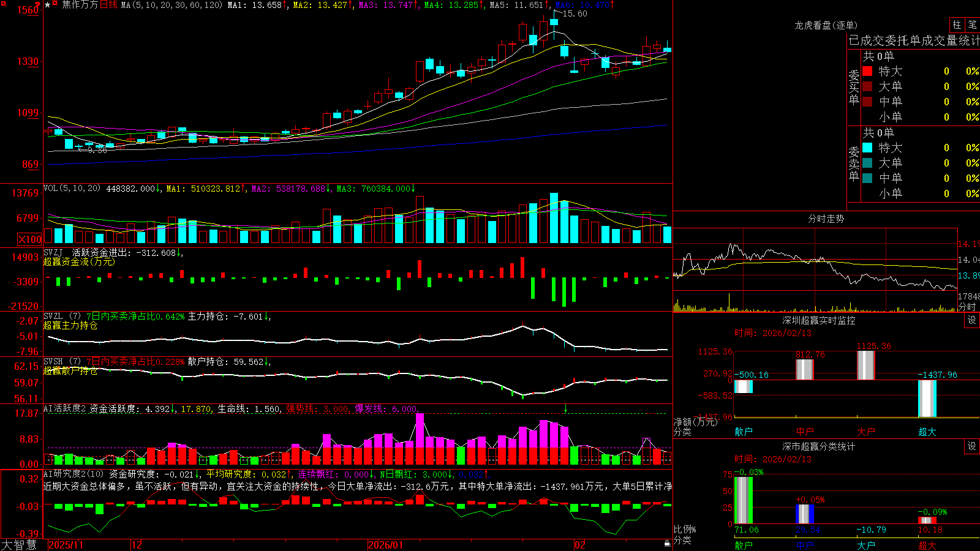Click 时间: 2026/02/13 in 实时监控 panel
Viewport: 980px width, 551px height.
tap(773, 333)
